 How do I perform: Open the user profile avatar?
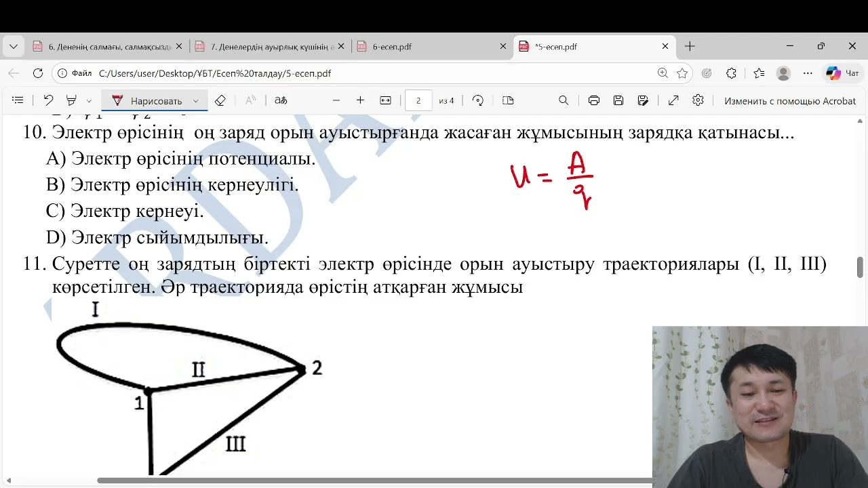(x=783, y=73)
